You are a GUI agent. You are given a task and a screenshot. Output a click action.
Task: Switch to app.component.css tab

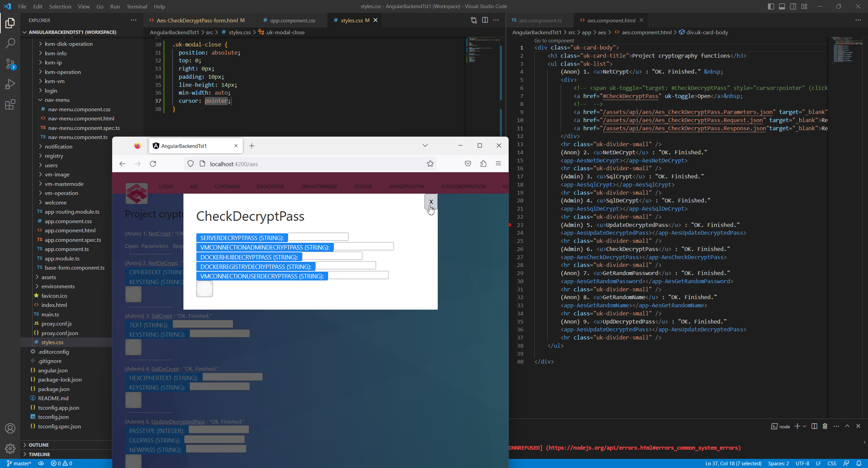(x=292, y=20)
